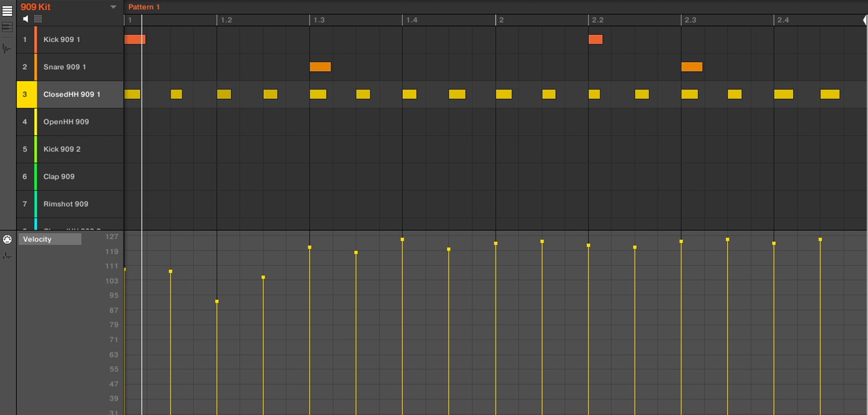Toggle audition speaker icon below 909 Kit

point(25,19)
